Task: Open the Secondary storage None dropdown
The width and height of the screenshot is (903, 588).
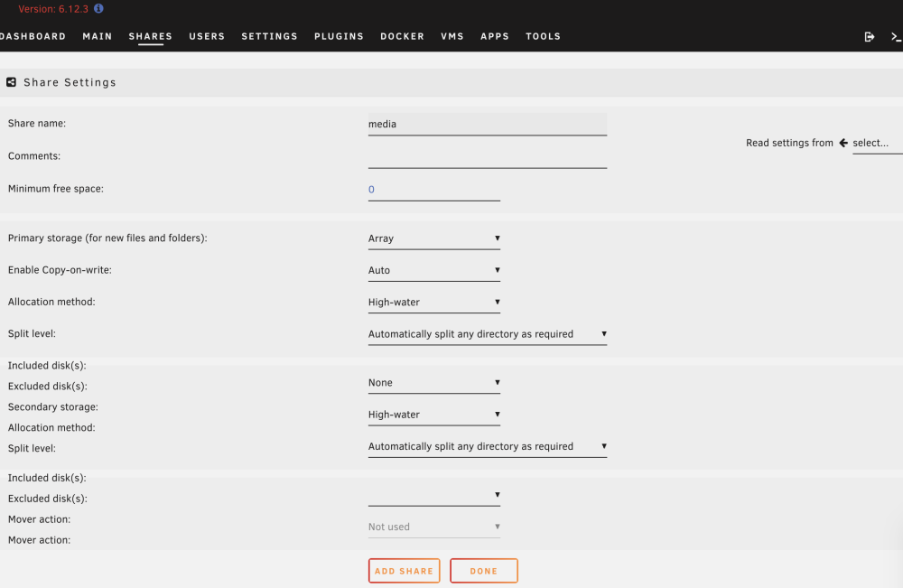Action: 433,382
